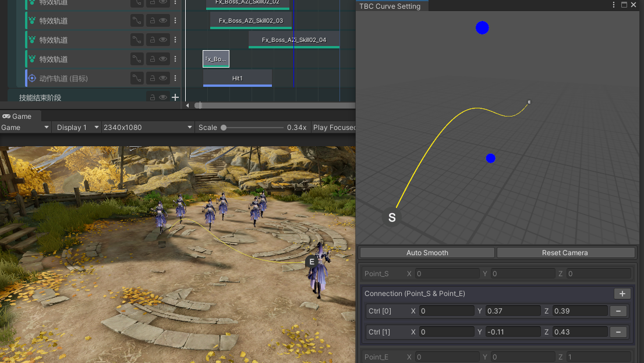Lock the 技能结束阶段 group
The height and width of the screenshot is (363, 644).
[153, 97]
